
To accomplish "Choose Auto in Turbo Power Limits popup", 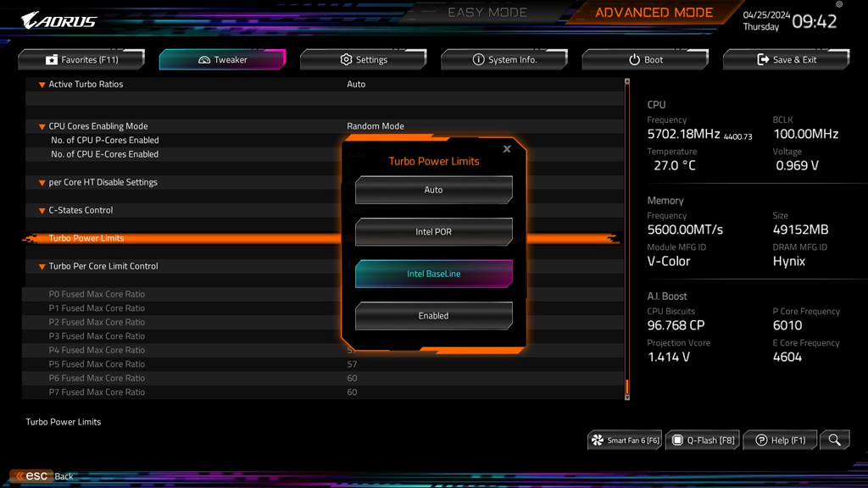I will [x=433, y=190].
